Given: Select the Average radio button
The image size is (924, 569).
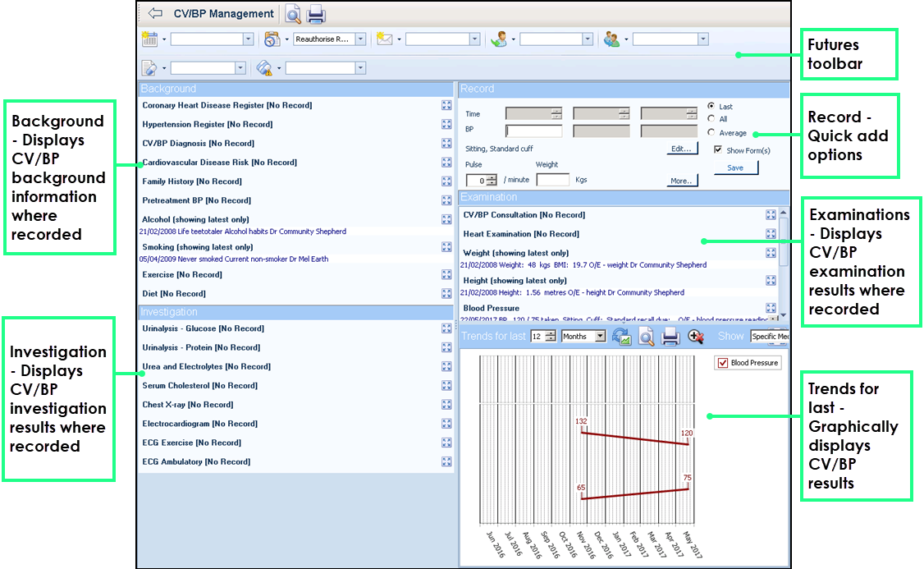Looking at the screenshot, I should click(x=711, y=132).
